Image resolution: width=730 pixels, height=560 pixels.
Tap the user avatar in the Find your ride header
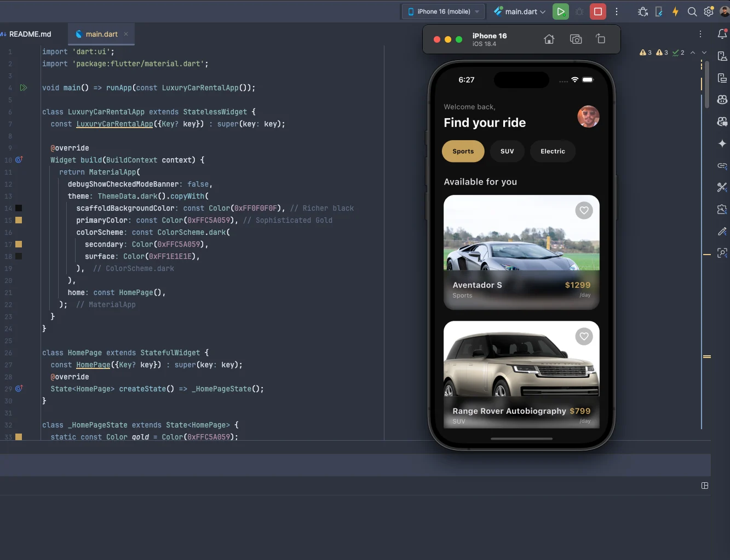point(588,117)
